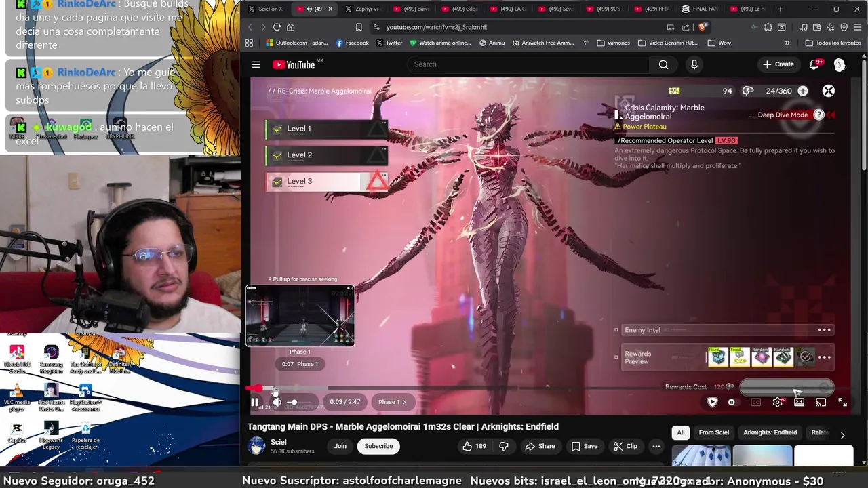Open more actions ellipsis under the video

click(656, 446)
